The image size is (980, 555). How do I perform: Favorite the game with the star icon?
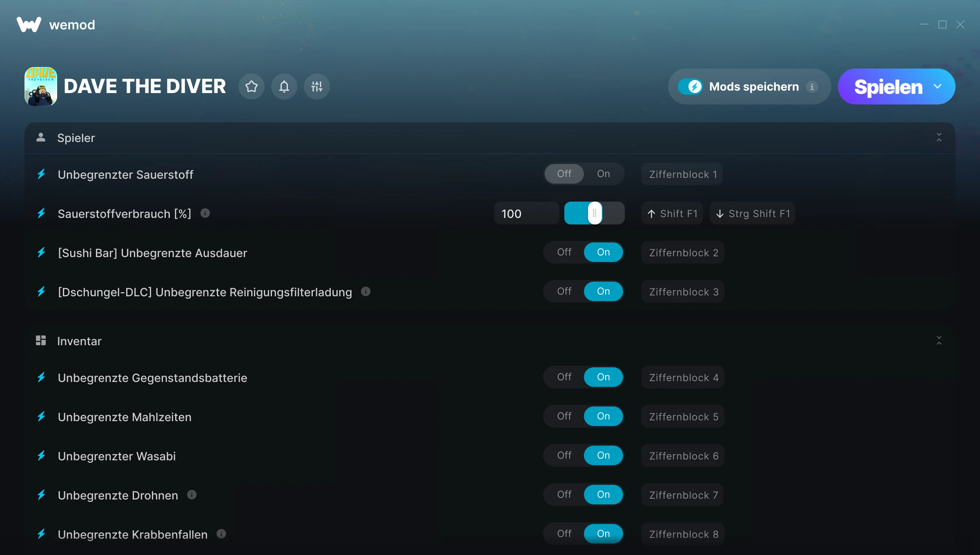(x=252, y=87)
